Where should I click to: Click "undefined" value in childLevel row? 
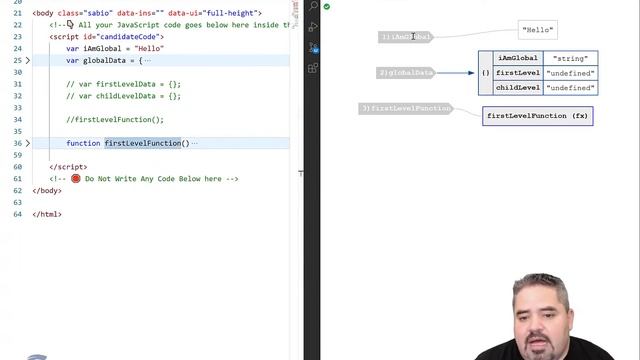click(570, 88)
